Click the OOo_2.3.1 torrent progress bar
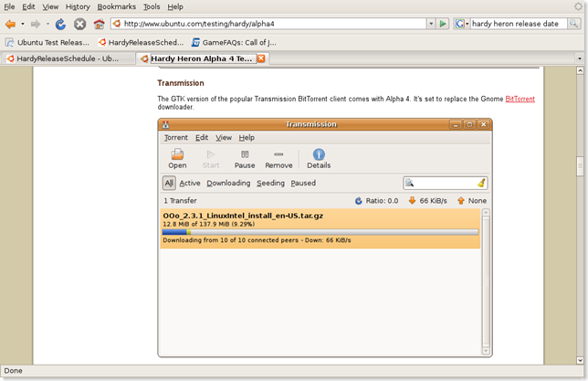The image size is (588, 381). point(320,232)
